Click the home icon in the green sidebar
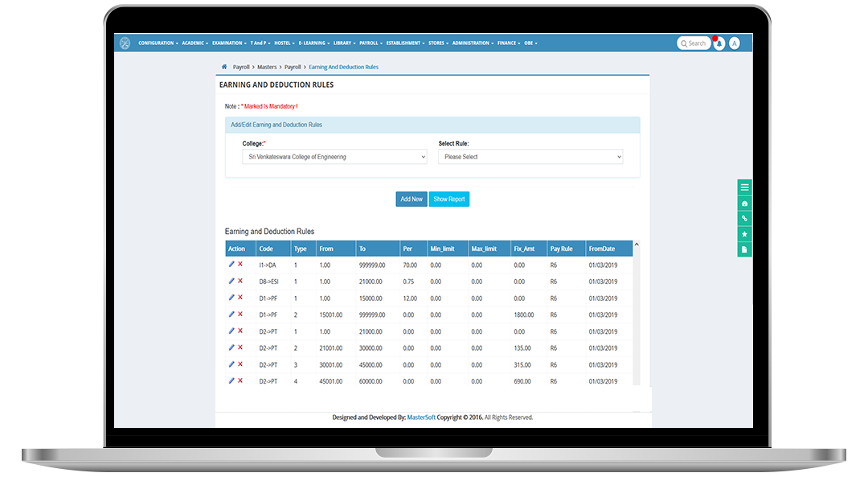The image size is (868, 477). click(x=744, y=203)
